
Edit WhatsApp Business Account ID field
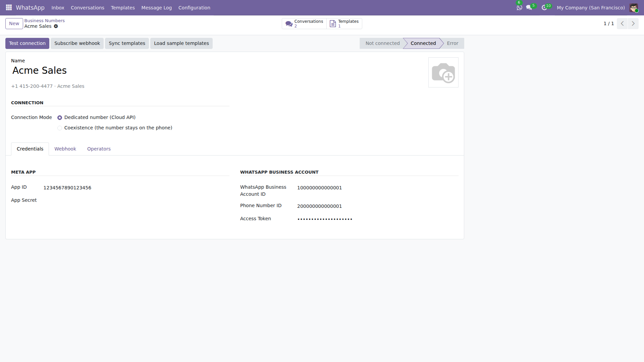pos(378,188)
